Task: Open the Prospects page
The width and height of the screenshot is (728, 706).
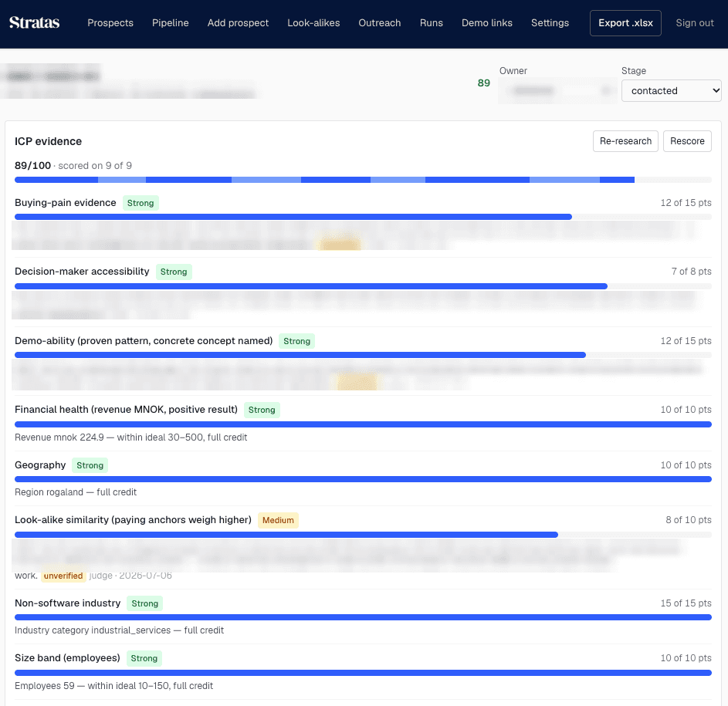Action: pos(110,22)
